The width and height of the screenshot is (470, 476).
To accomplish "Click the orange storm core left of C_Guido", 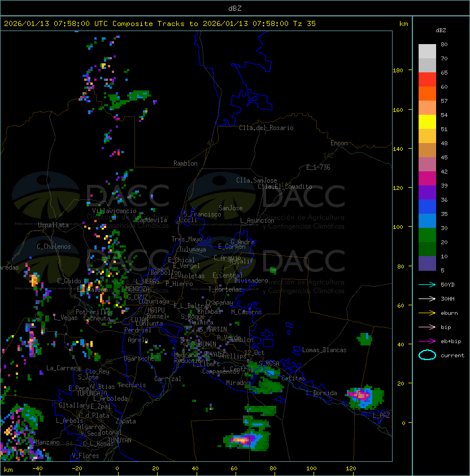I will point(34,280).
